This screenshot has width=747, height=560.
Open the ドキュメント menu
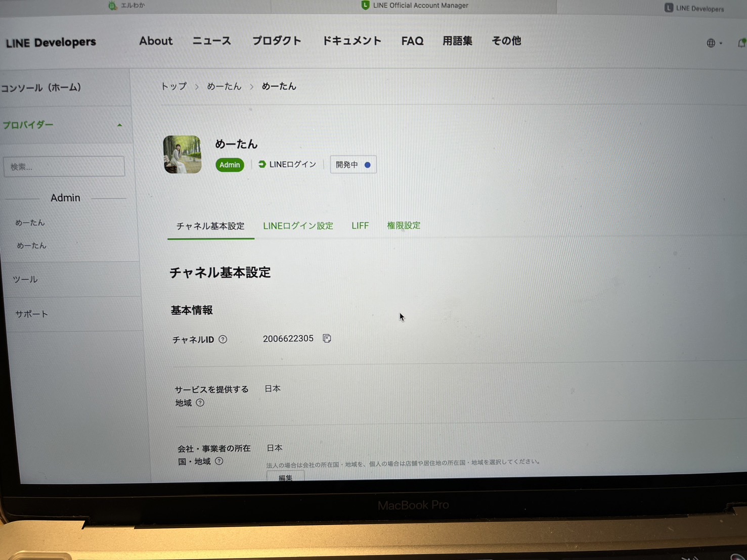(351, 41)
